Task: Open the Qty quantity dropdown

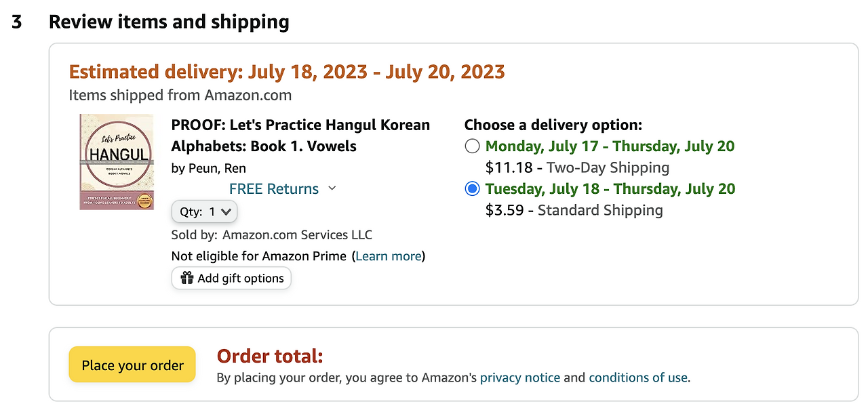Action: pyautogui.click(x=204, y=212)
